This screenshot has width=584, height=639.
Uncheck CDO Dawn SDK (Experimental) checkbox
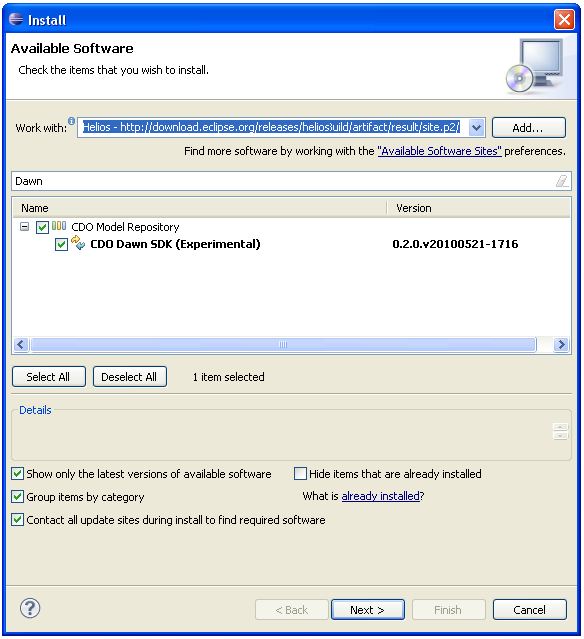62,245
